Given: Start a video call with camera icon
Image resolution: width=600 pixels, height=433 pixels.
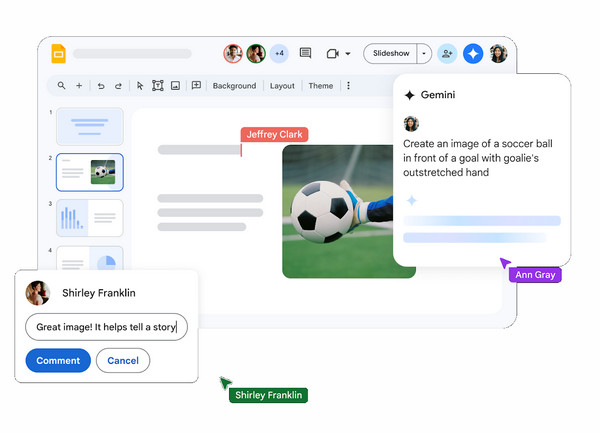Looking at the screenshot, I should tap(333, 54).
